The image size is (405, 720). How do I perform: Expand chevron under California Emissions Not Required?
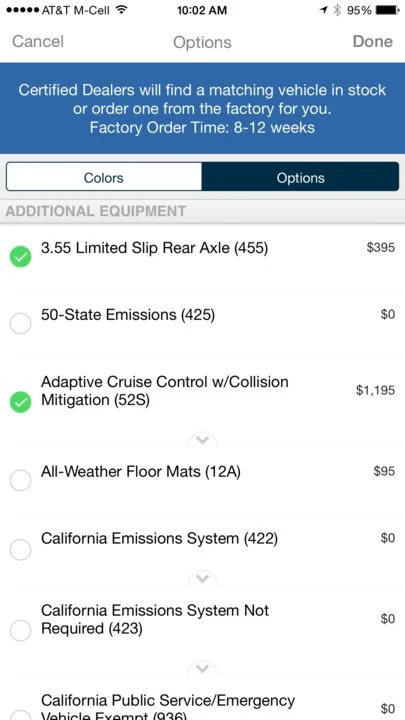202,669
